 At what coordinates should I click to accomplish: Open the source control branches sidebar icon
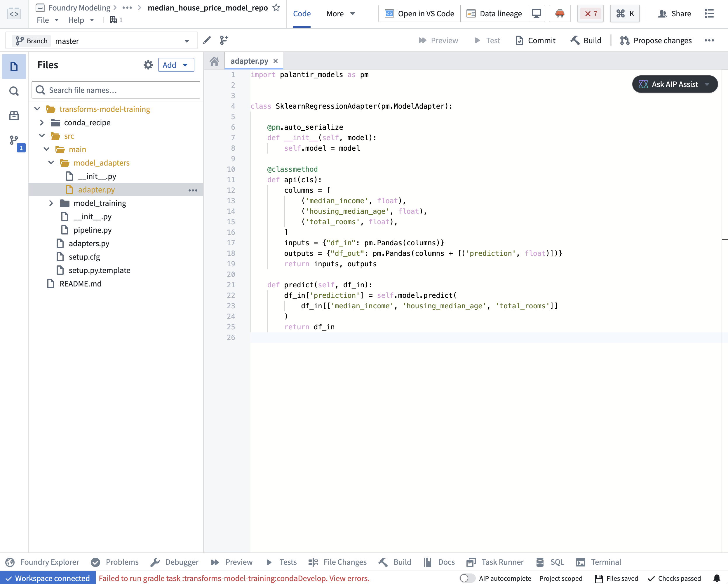tap(14, 140)
